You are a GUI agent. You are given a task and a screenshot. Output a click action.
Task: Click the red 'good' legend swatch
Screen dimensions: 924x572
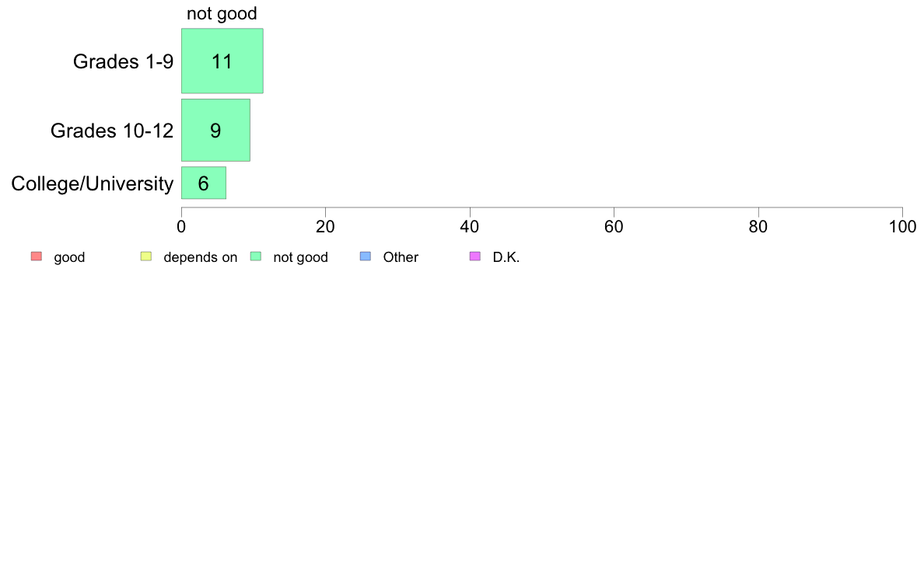tap(36, 257)
